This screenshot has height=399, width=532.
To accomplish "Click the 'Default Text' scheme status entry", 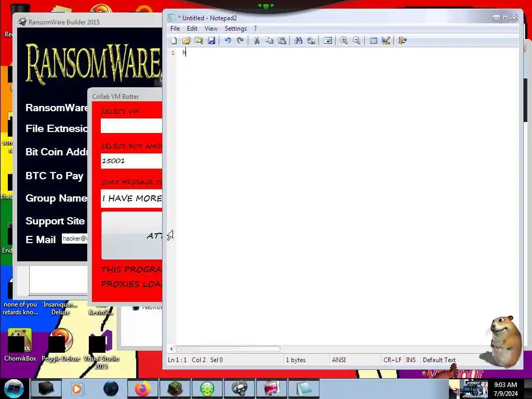I will point(439,360).
